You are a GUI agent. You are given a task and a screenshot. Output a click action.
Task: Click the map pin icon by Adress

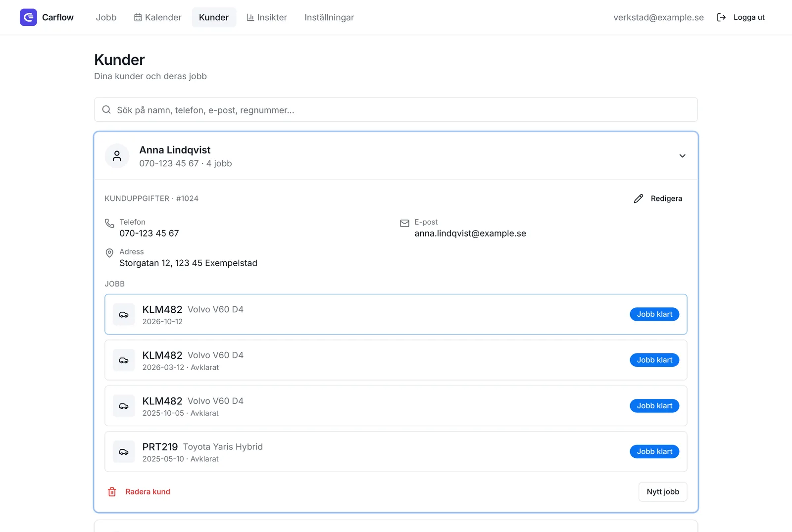[x=109, y=253]
